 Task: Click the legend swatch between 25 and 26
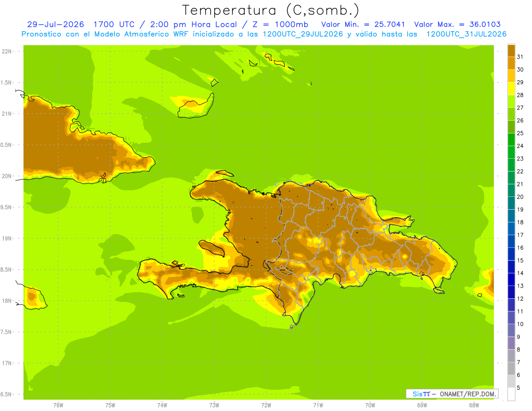(511, 127)
